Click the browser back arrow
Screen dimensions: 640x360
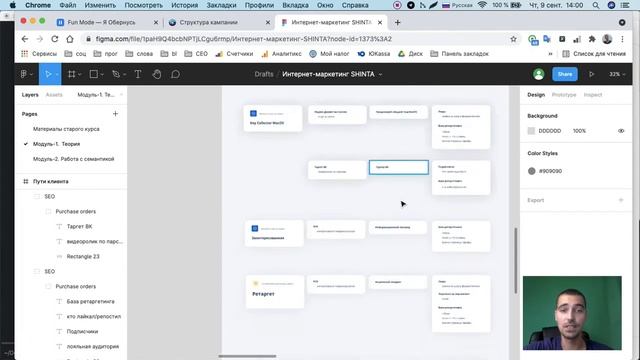click(24, 39)
